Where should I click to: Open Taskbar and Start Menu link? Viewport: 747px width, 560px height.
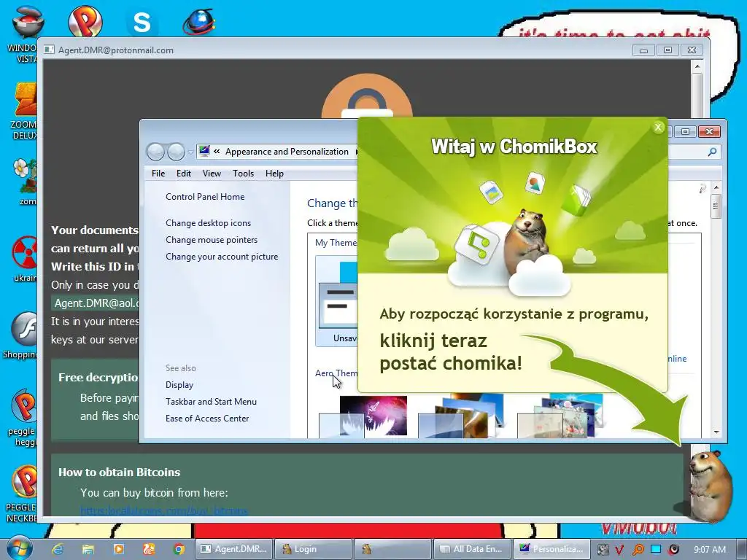tap(211, 402)
